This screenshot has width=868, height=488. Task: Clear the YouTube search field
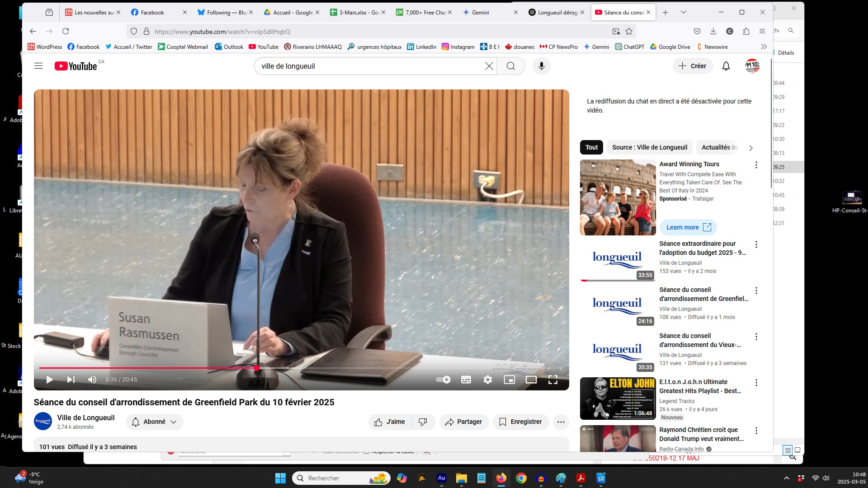coord(489,66)
